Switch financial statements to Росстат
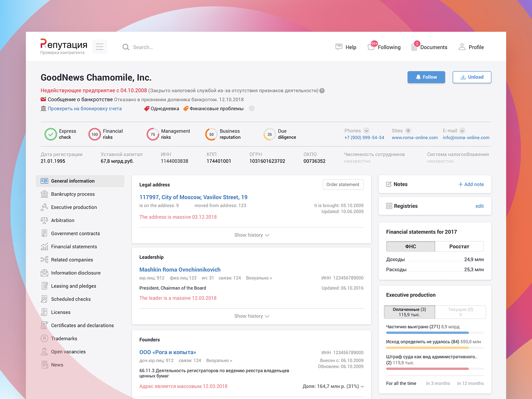 (x=459, y=246)
